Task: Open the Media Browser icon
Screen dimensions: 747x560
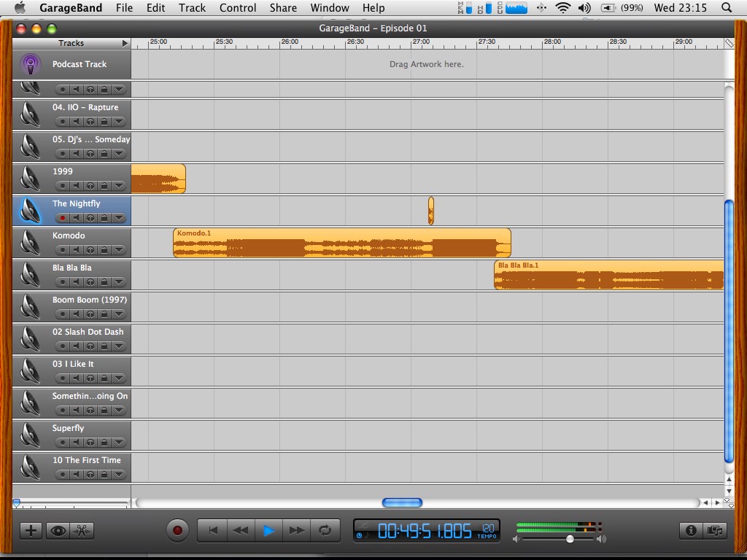Action: pos(715,531)
